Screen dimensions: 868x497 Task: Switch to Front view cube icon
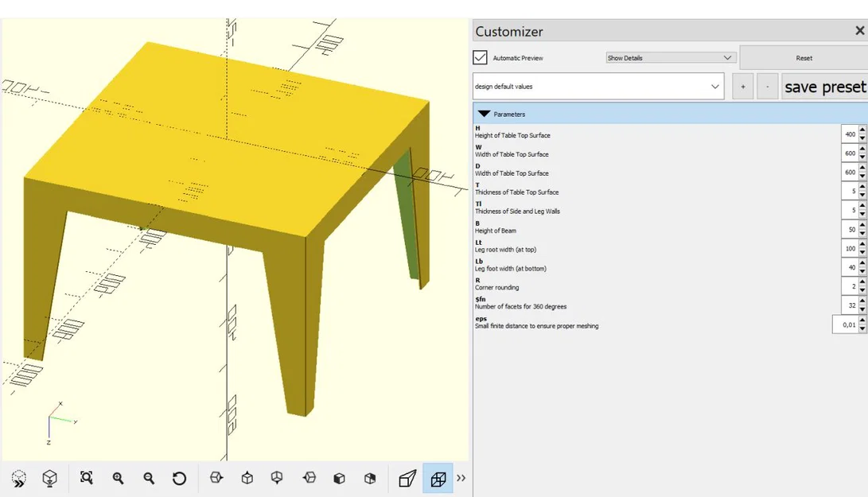(340, 478)
